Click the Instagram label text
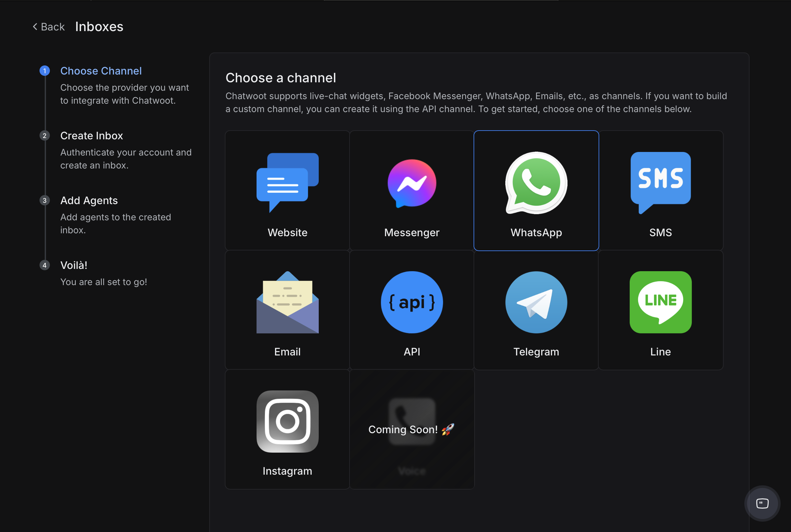 pyautogui.click(x=287, y=471)
